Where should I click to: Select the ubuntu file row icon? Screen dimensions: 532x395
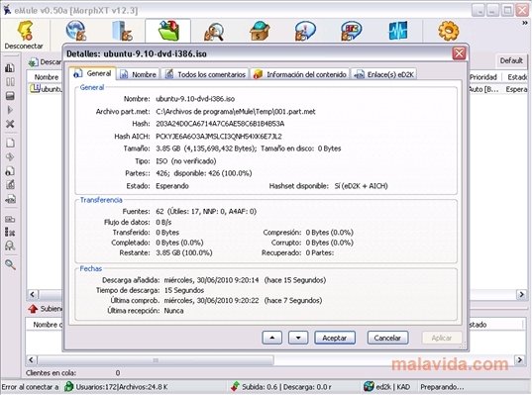tap(35, 89)
